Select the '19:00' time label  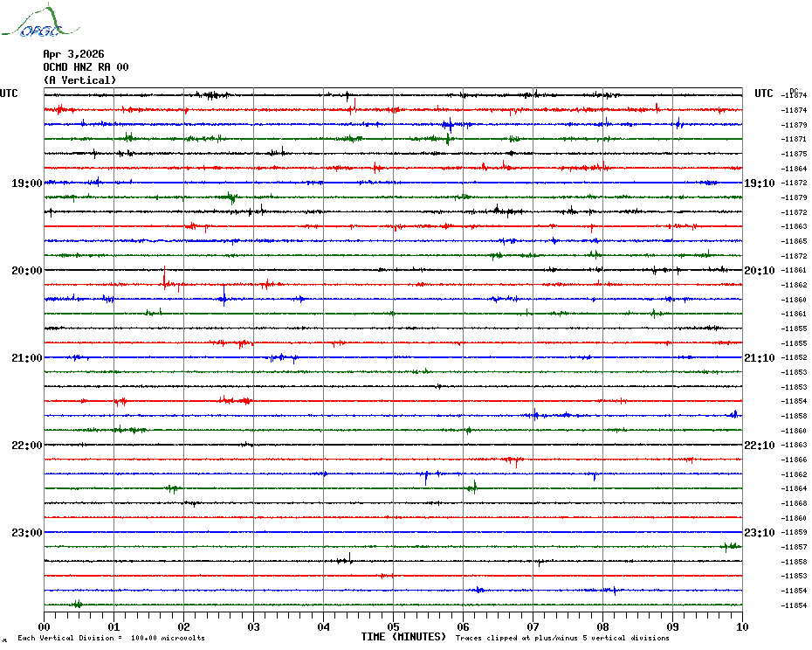tap(27, 183)
